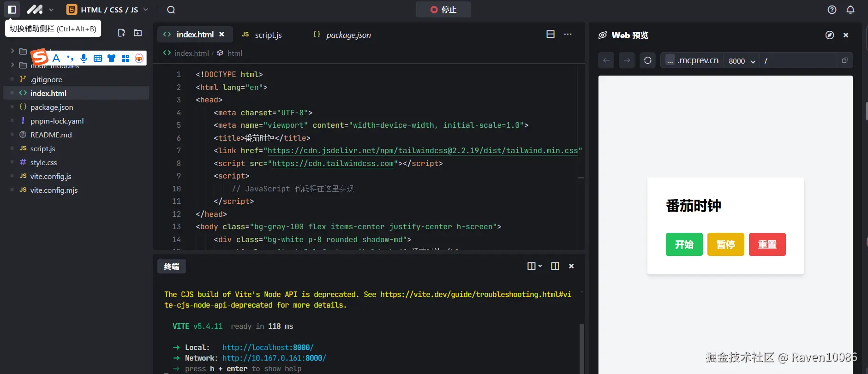Viewport: 868px width, 374px height.
Task: Click the Sogou input method S logo
Action: click(x=40, y=58)
